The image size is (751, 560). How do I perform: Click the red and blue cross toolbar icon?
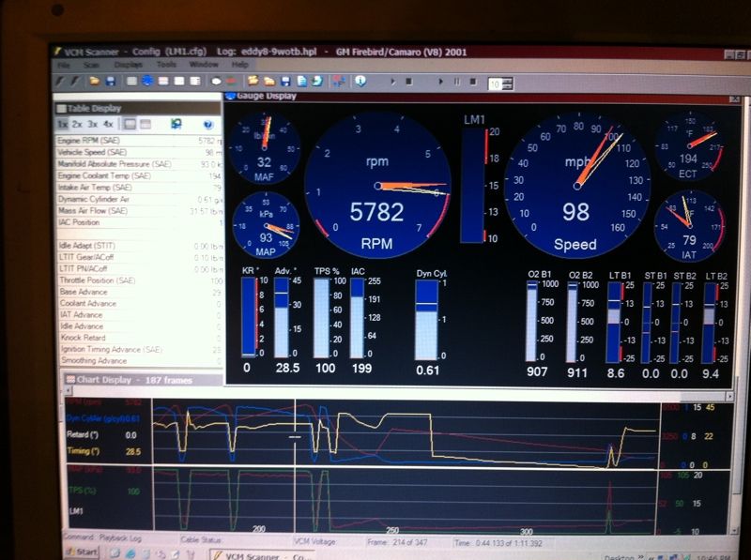tap(339, 82)
